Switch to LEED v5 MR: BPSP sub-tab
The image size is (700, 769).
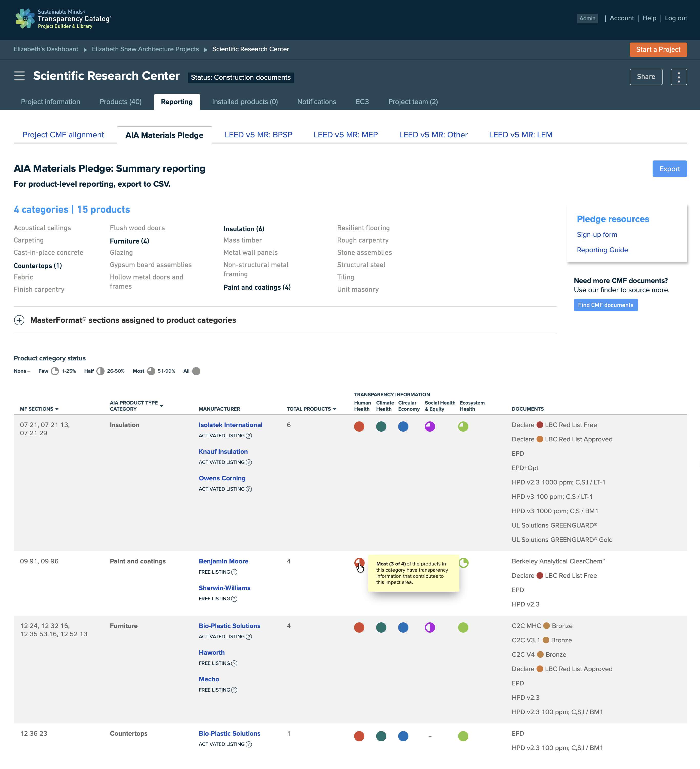click(x=258, y=135)
